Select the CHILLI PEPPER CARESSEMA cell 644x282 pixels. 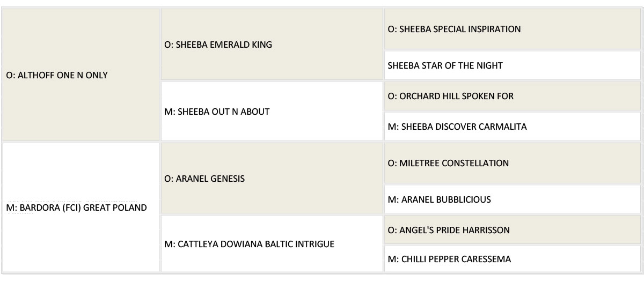point(449,259)
